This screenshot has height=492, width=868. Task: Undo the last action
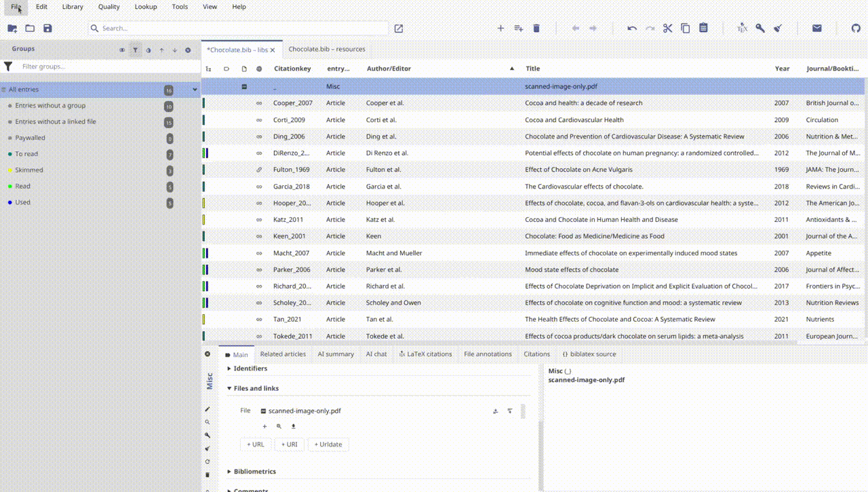click(x=632, y=29)
